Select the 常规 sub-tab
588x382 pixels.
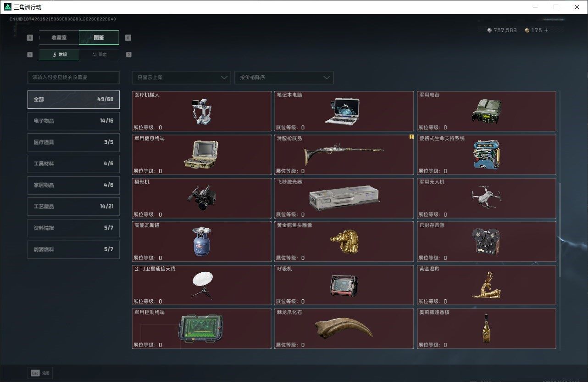[59, 54]
